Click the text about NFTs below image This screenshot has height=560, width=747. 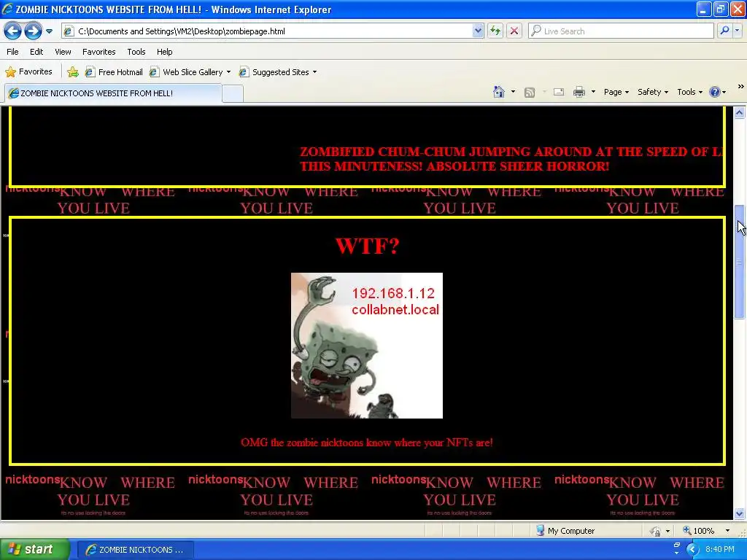367,443
